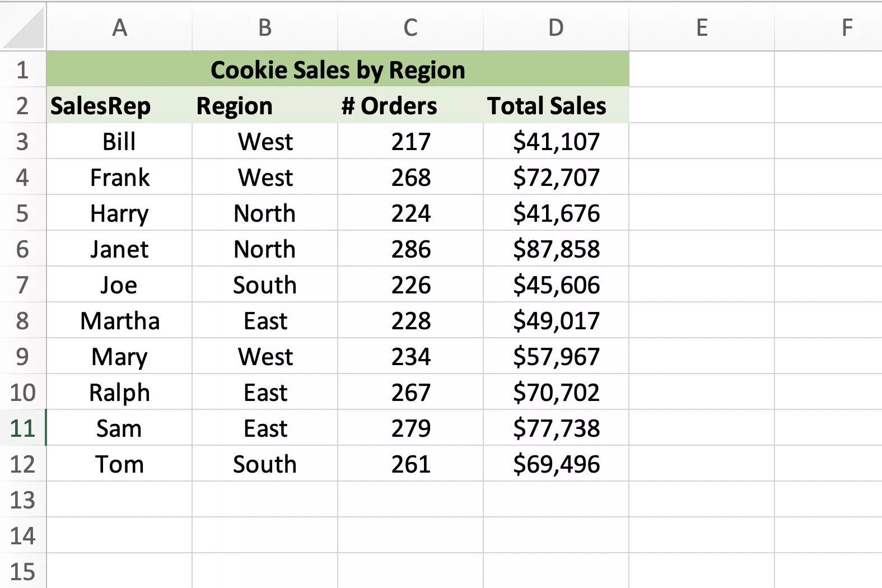Viewport: 882px width, 588px height.
Task: Click the cell with 217 orders
Action: (411, 142)
